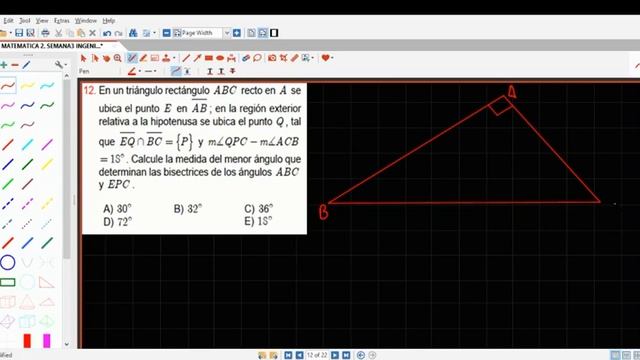Click the Delete X icon
This screenshot has height=360, width=640.
coord(93,33)
